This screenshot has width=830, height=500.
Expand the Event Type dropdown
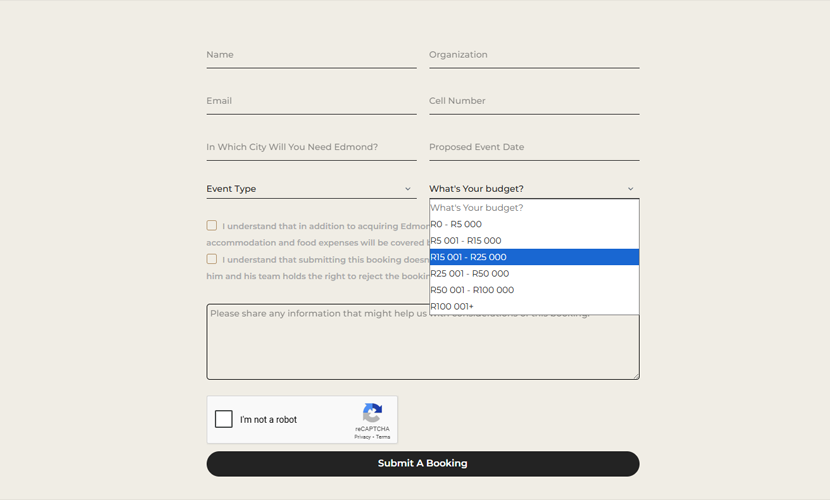pyautogui.click(x=311, y=189)
